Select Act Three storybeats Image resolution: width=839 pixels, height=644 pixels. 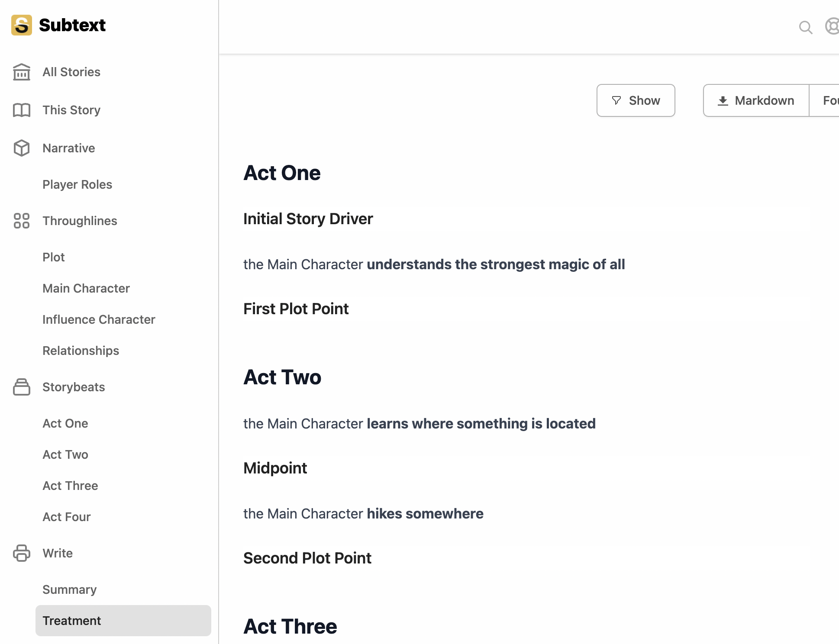(70, 486)
